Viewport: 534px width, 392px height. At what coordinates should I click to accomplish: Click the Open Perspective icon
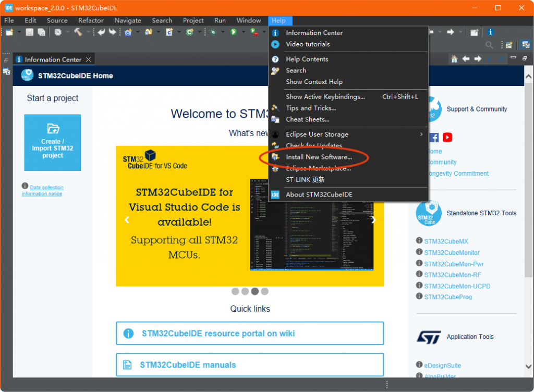coord(509,45)
